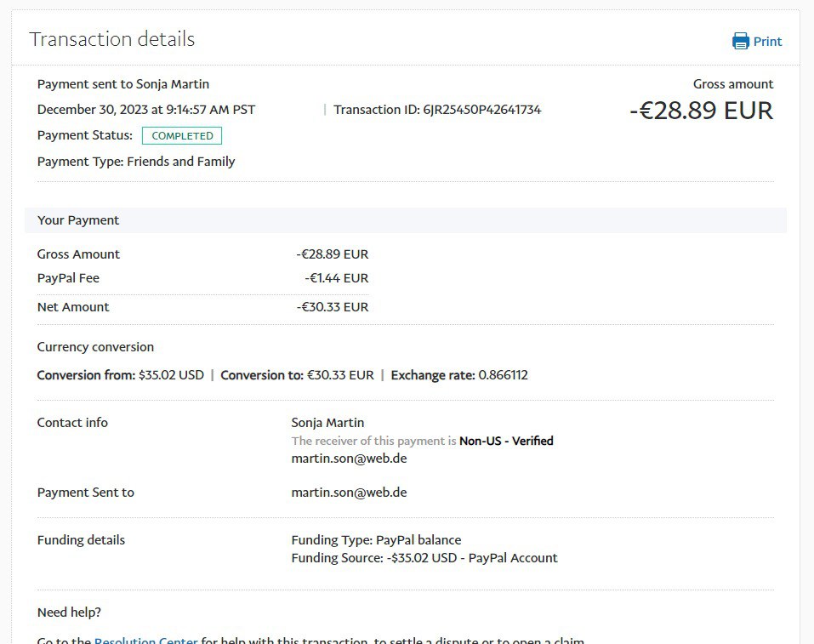This screenshot has width=814, height=644.
Task: Click the email under Contact info
Action: click(x=349, y=459)
